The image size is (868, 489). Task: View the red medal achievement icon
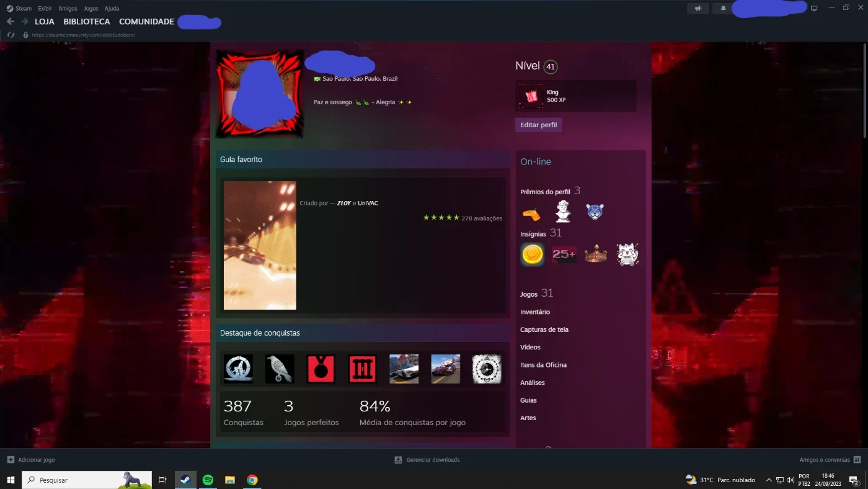click(x=321, y=369)
